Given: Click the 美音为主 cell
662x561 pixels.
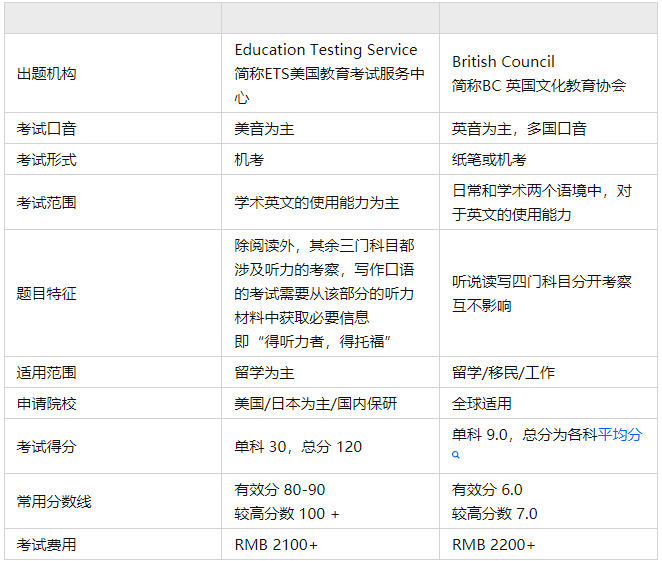Looking at the screenshot, I should [x=330, y=128].
